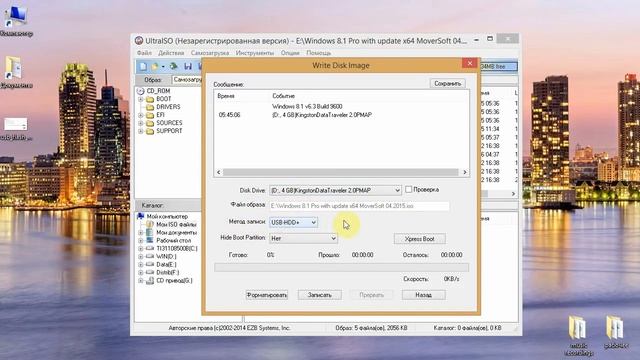Open the Действия menu

[x=171, y=53]
